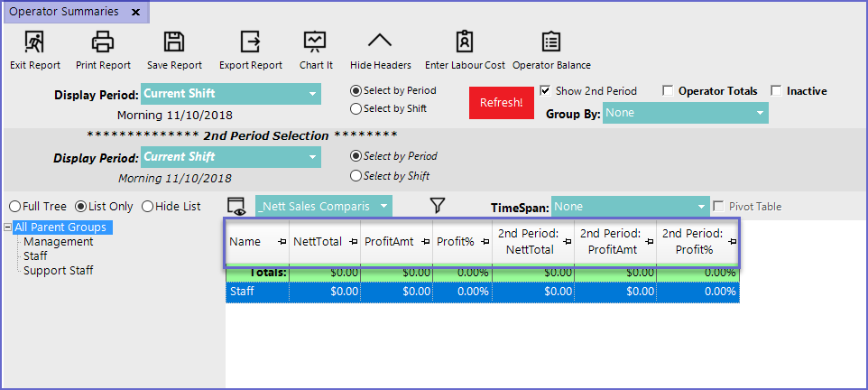Click the NettTotal column header
The image size is (868, 390).
(317, 242)
